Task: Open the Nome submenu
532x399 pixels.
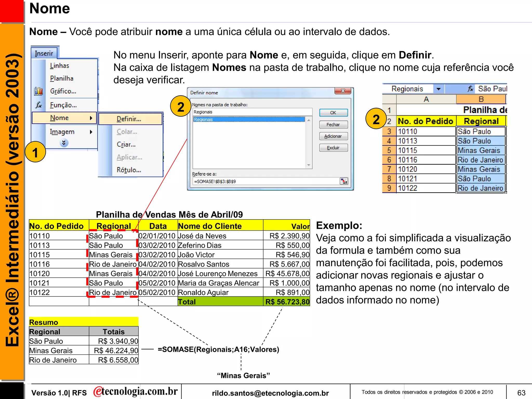Action: tap(64, 118)
